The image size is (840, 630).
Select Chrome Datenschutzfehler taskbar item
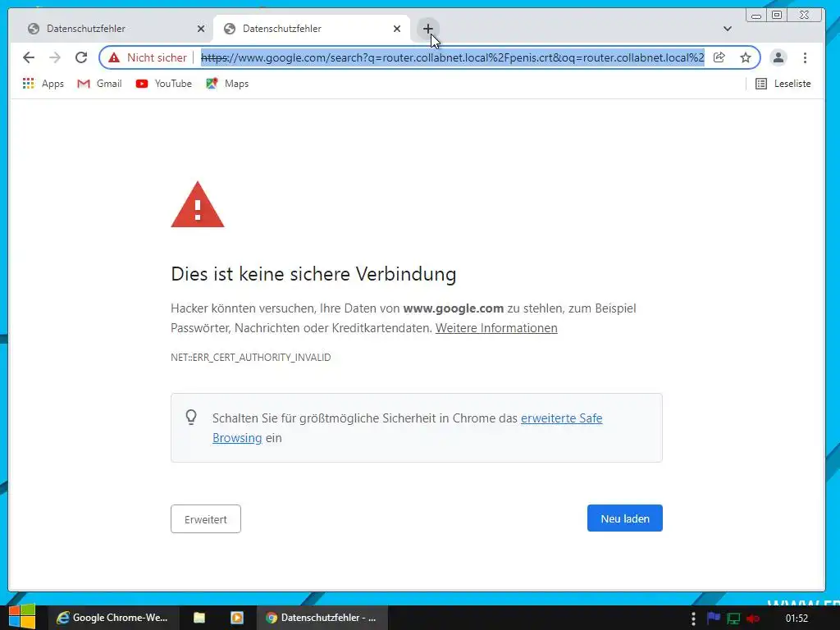click(322, 618)
